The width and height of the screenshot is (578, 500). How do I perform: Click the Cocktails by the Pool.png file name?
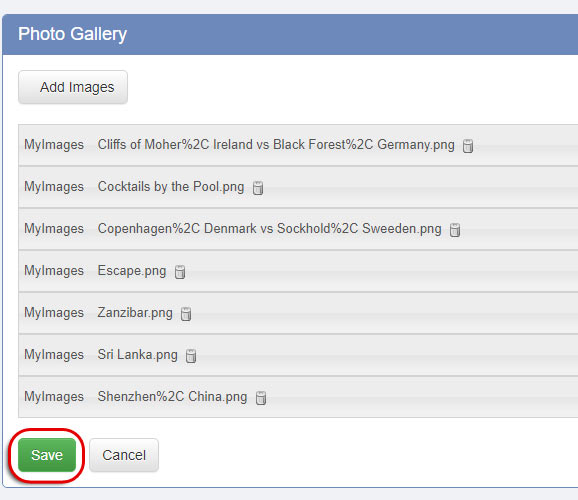(171, 187)
